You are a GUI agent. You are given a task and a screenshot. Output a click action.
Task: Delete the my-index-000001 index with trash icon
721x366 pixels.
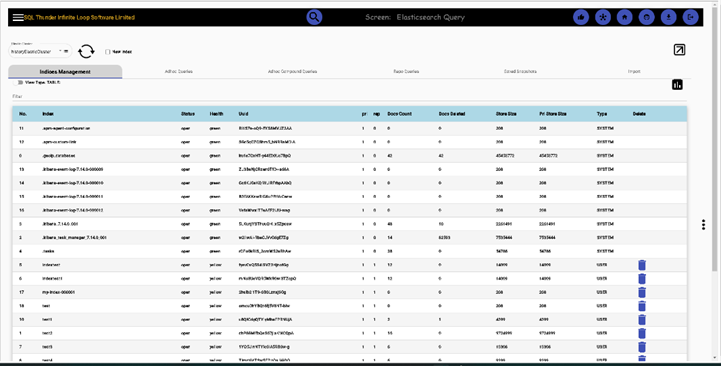point(642,292)
